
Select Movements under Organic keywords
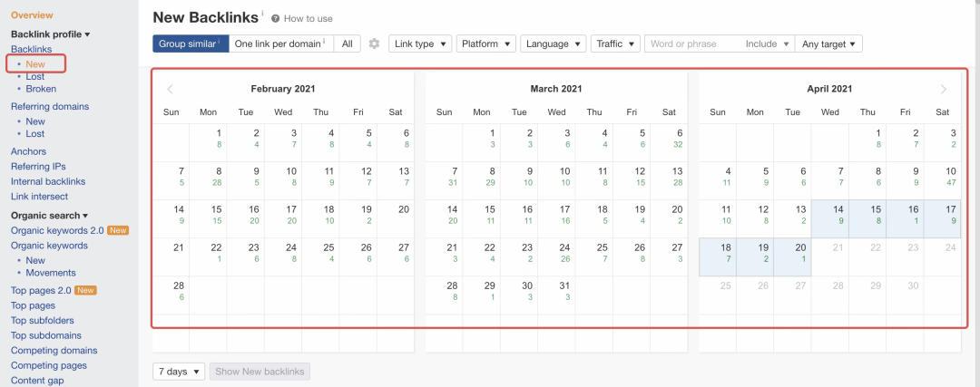click(x=51, y=273)
